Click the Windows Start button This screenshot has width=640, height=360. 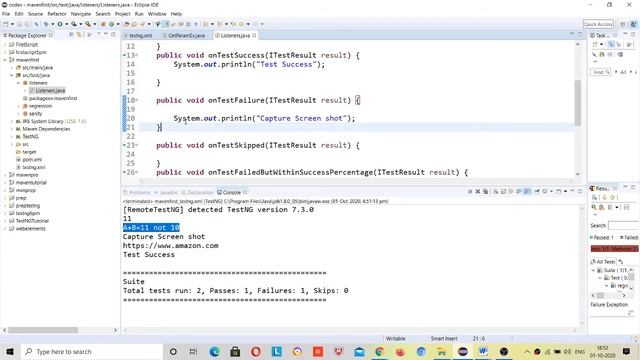[10, 351]
